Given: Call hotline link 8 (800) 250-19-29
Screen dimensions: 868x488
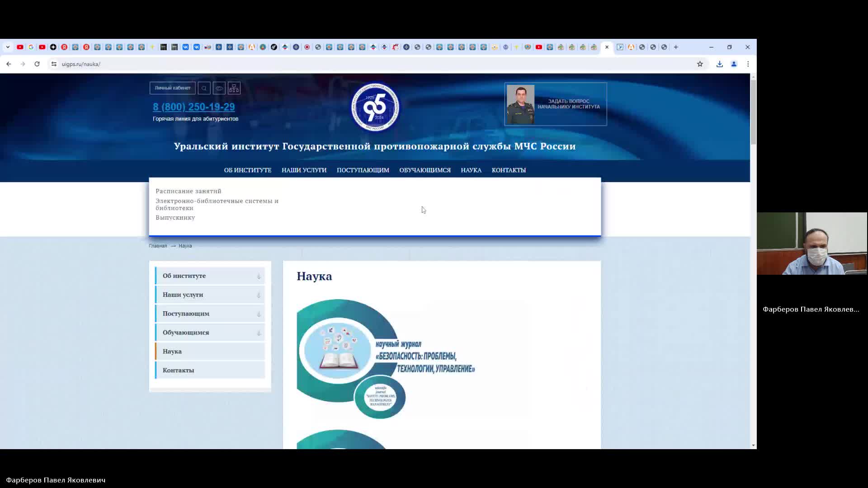Looking at the screenshot, I should click(193, 107).
